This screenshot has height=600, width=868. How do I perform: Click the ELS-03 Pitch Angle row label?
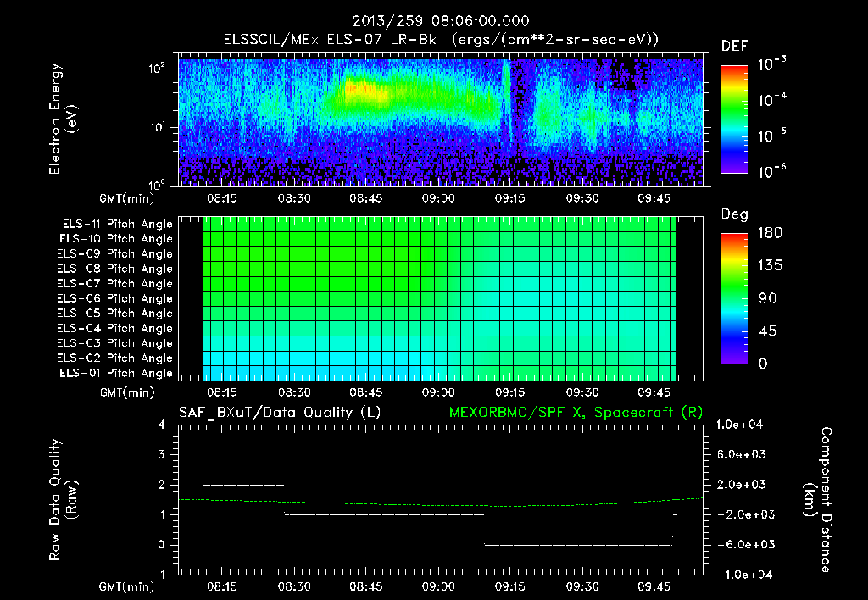pos(114,344)
